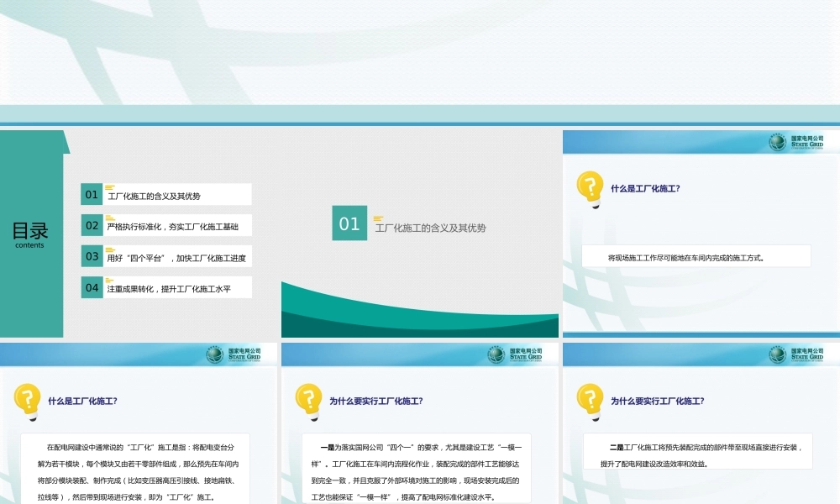Click the State Grid logo on the 一是 slide
The image size is (840, 504).
pos(515,354)
